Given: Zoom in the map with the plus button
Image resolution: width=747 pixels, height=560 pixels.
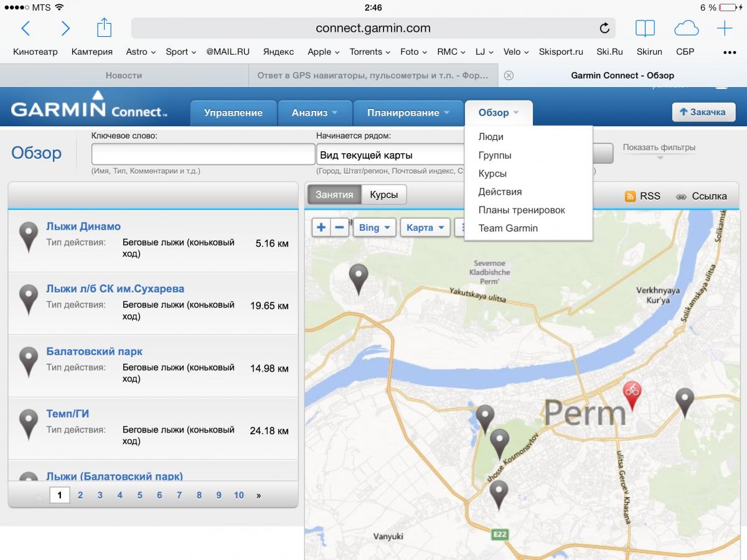Looking at the screenshot, I should click(x=321, y=228).
